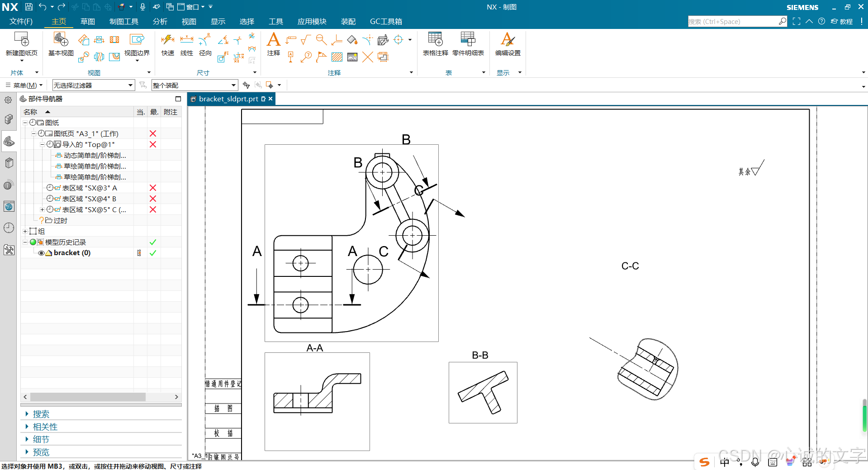Open the 窗口 window switcher button
868x470 pixels.
[191, 7]
